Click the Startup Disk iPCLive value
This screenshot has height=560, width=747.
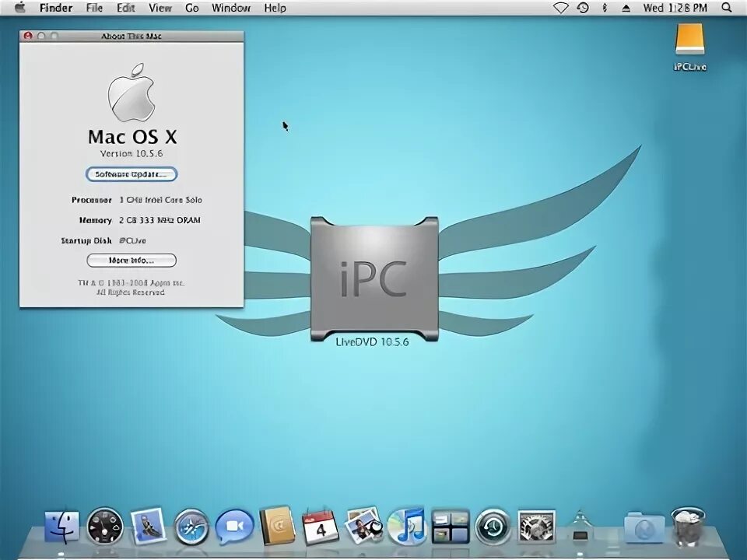pyautogui.click(x=132, y=240)
